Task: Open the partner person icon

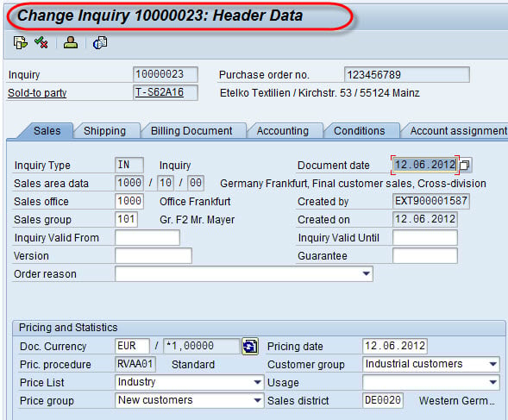Action: 71,42
